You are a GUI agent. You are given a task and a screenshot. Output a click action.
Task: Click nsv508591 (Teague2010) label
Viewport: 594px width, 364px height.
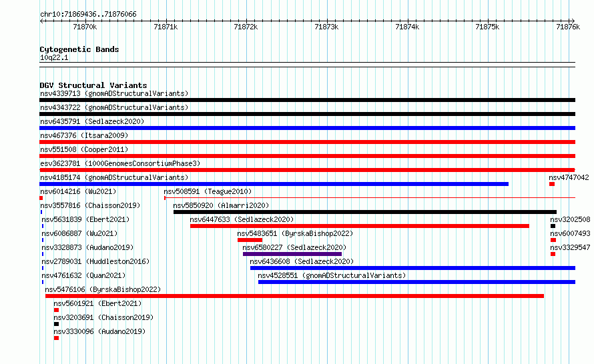208,191
